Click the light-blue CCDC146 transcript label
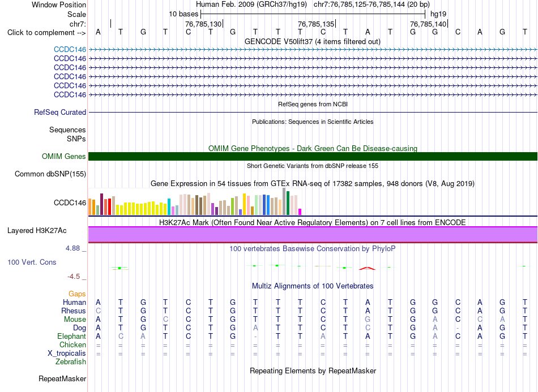 point(70,49)
